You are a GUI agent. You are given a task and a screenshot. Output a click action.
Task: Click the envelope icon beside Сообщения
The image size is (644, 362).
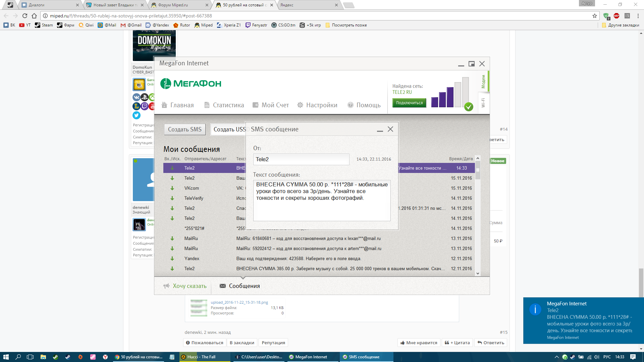[x=223, y=286]
